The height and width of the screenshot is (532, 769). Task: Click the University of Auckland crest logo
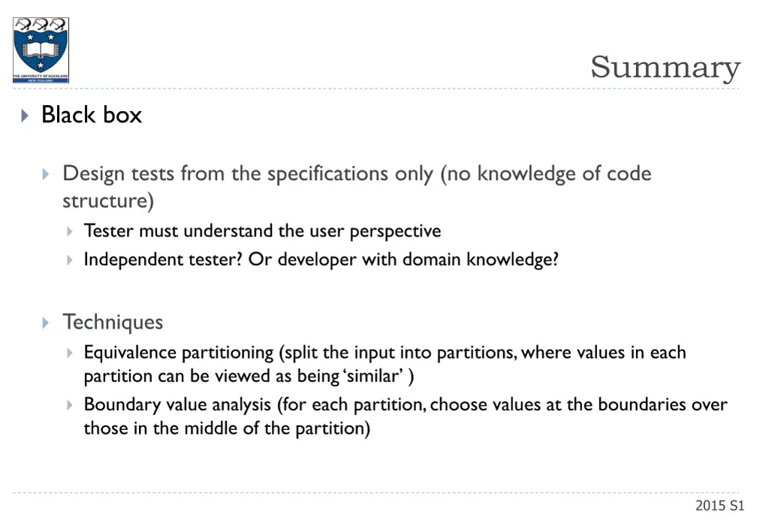(41, 50)
